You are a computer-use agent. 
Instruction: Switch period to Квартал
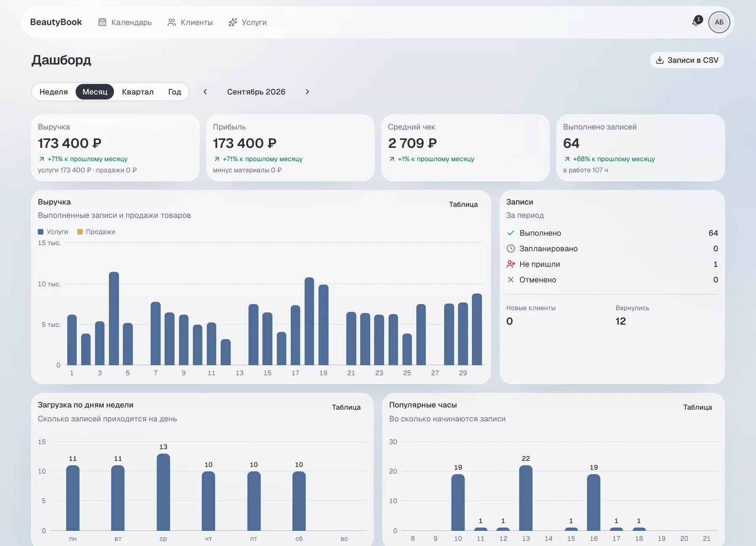138,92
